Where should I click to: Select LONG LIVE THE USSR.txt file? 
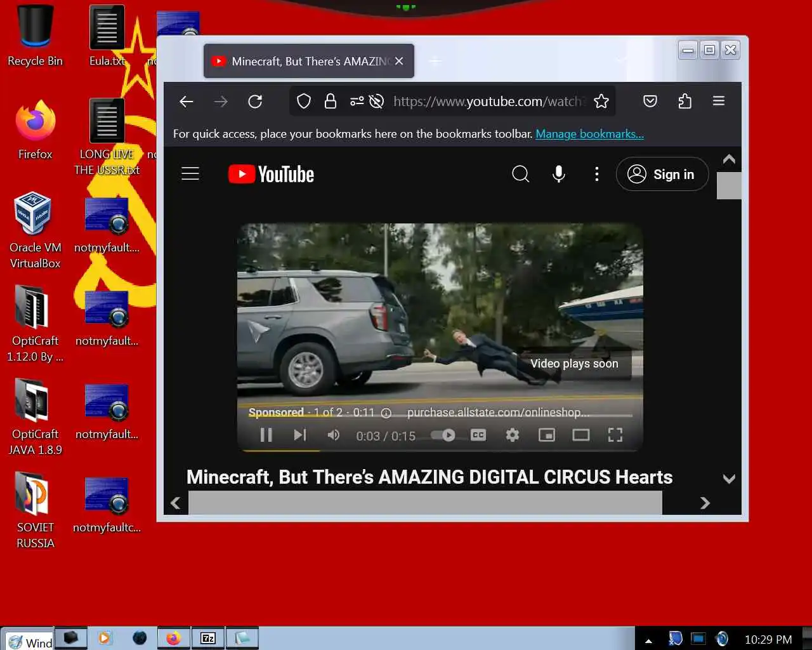click(x=107, y=137)
